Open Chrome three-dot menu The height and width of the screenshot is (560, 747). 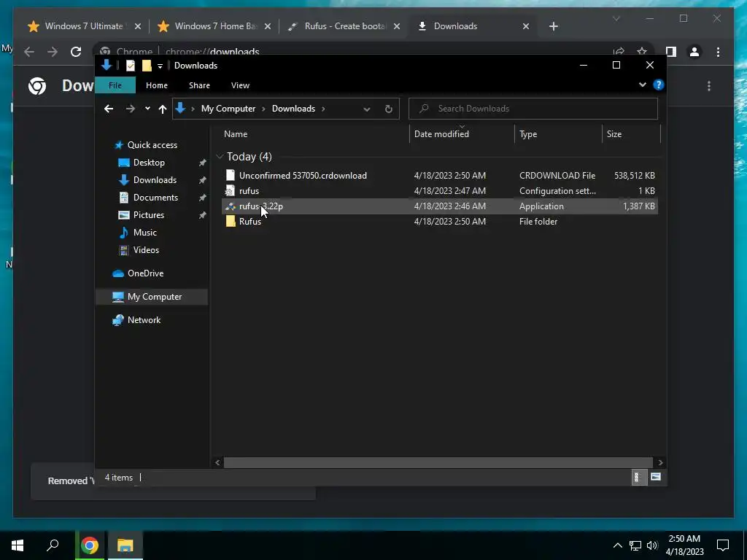coord(718,52)
